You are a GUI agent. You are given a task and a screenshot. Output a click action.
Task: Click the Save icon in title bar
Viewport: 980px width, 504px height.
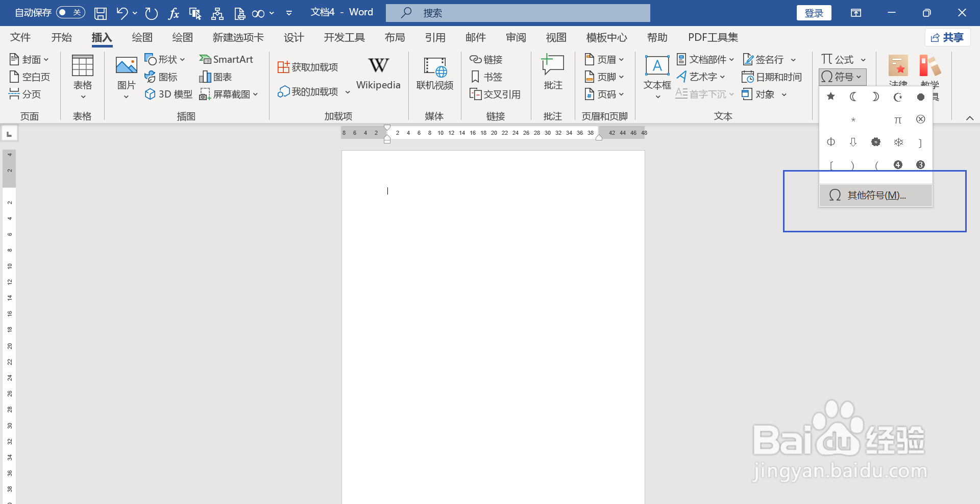pos(101,13)
